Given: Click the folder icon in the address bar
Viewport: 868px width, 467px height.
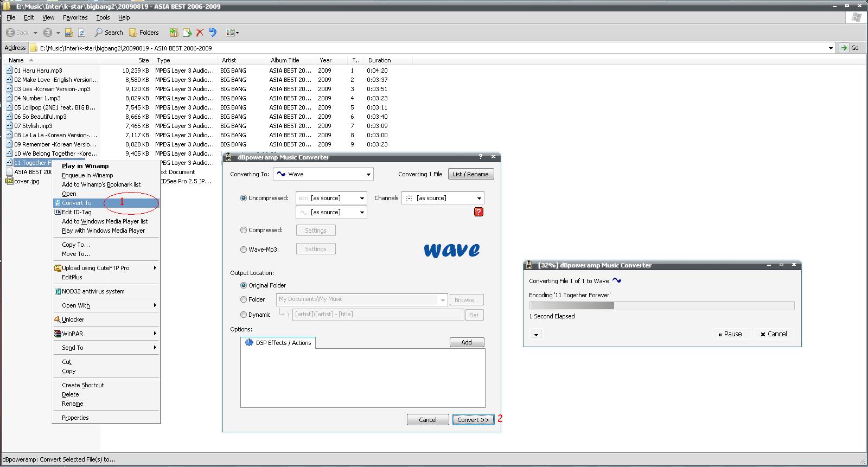Looking at the screenshot, I should click(x=34, y=48).
